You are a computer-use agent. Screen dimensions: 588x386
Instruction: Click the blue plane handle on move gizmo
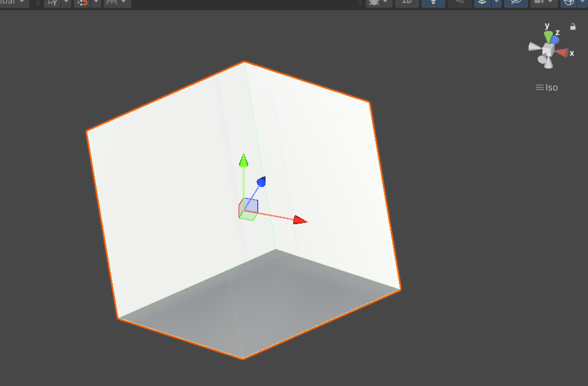(251, 206)
